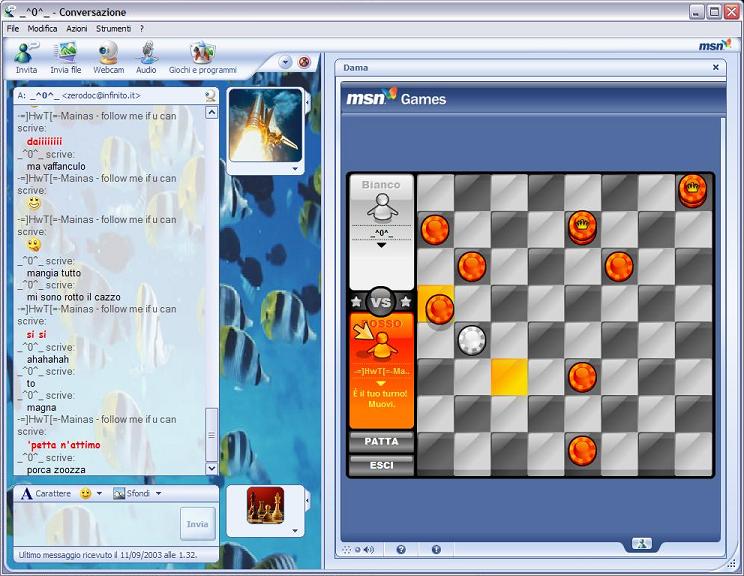Click the game info exclamation icon
Screen dimensions: 744x576
[x=436, y=549]
